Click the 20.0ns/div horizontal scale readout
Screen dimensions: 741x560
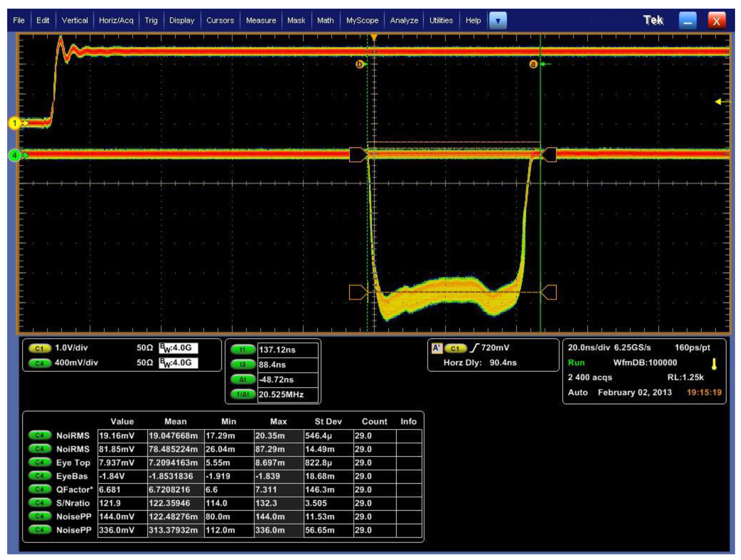[x=589, y=347]
